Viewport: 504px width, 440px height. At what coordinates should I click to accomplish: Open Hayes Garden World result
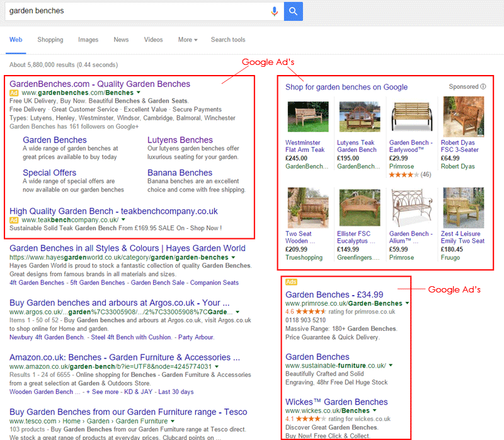pyautogui.click(x=127, y=248)
